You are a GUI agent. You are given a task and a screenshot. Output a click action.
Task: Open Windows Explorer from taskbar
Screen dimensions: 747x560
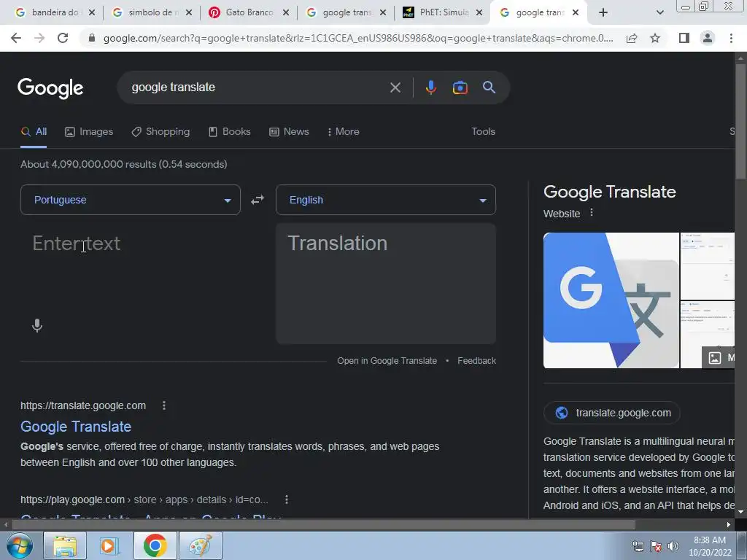tap(65, 545)
